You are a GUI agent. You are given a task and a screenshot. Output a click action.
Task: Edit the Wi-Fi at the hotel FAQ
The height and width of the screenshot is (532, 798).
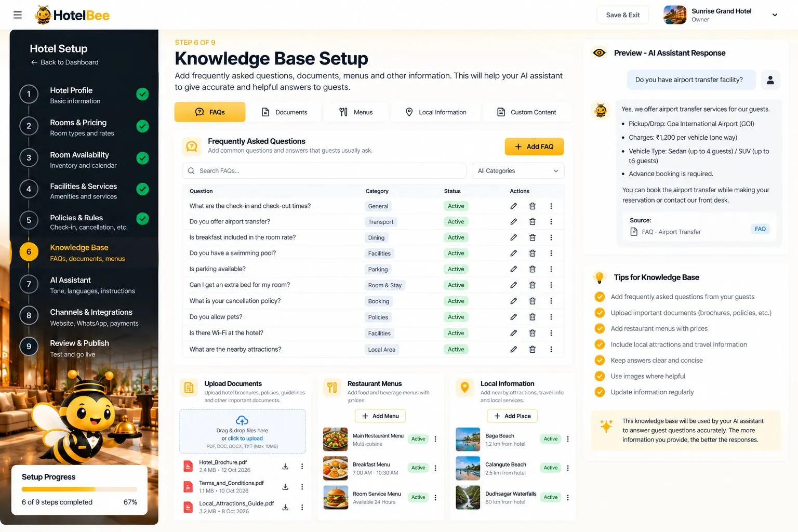tap(513, 333)
